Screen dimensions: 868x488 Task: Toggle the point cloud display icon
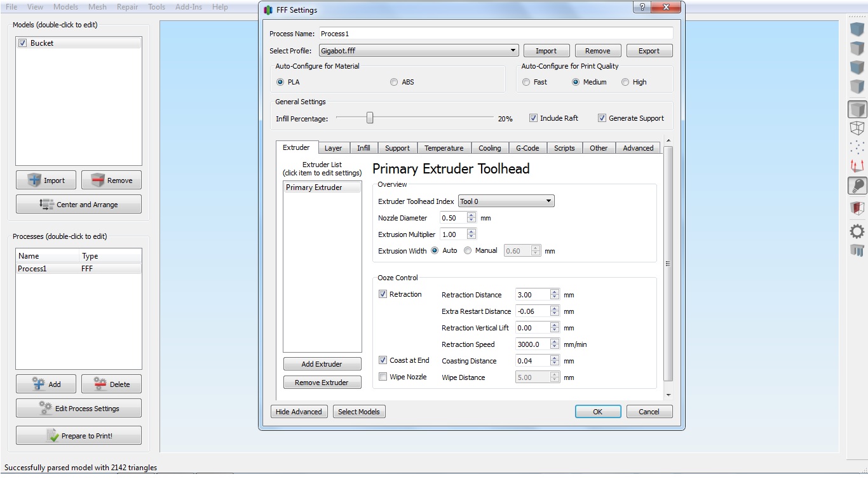857,147
